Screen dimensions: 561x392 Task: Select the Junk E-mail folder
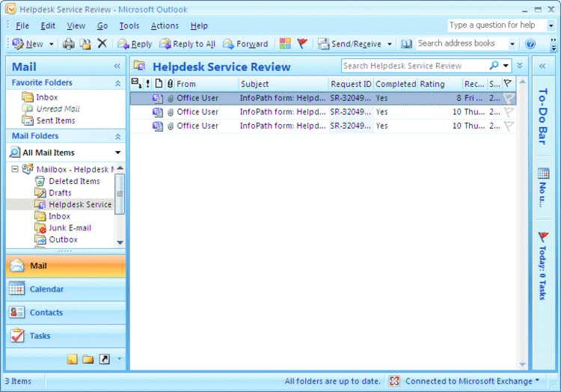70,228
